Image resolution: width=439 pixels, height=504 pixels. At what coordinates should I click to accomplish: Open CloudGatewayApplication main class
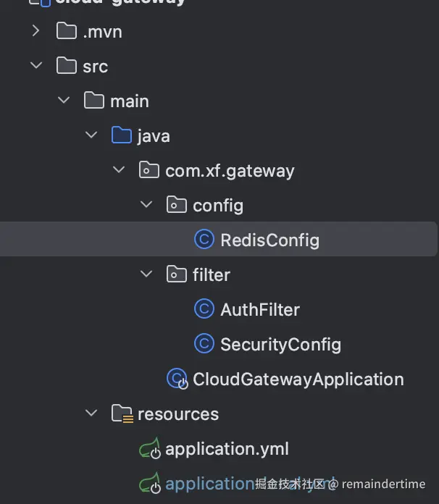[298, 379]
